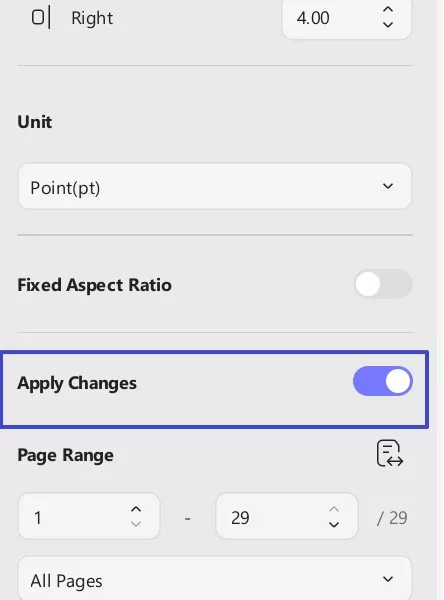Screen dimensions: 444x600
Task: Decrement the start page with down arrow
Action: (136, 524)
